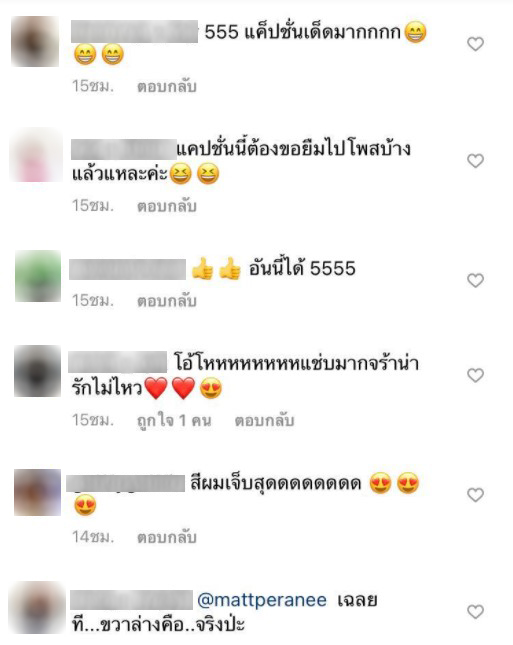
Task: Tap heart beside 'โอ้โหแซ่บมาก' comment
Action: tap(476, 375)
